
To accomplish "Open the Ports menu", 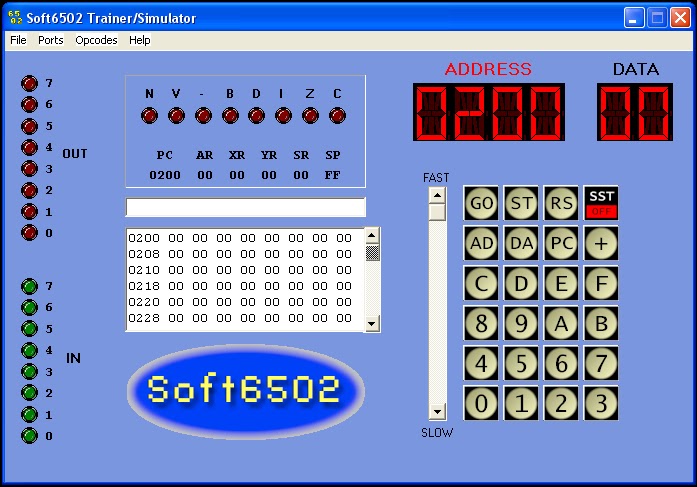I will (51, 40).
